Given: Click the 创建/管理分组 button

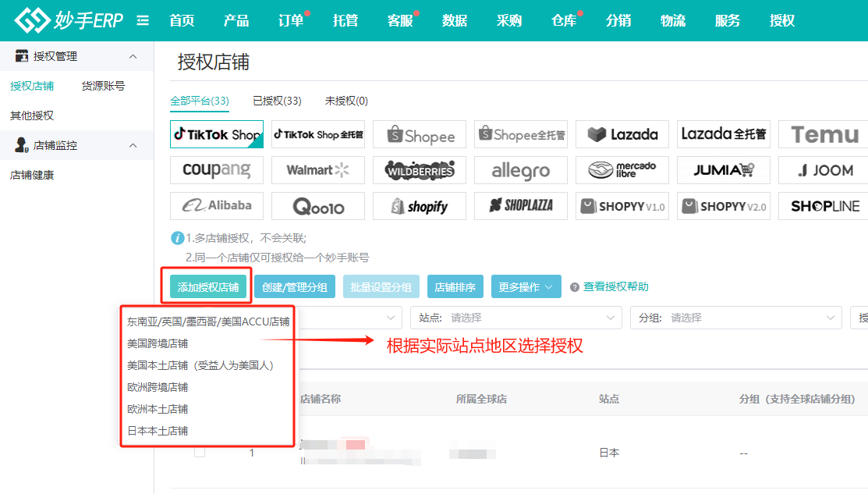Looking at the screenshot, I should pos(295,287).
